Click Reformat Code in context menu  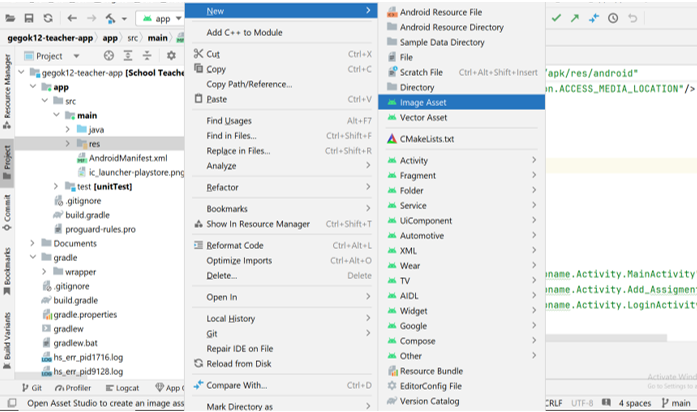click(x=235, y=245)
